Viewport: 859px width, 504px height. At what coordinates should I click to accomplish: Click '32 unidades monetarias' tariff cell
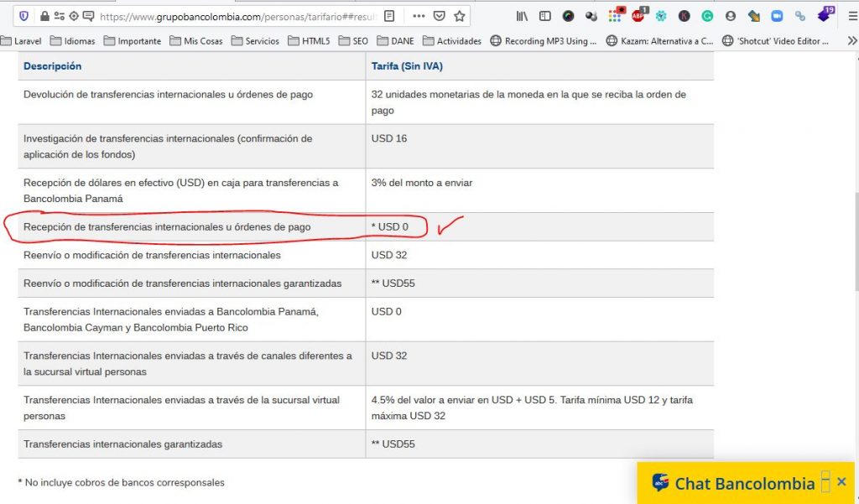pos(528,102)
